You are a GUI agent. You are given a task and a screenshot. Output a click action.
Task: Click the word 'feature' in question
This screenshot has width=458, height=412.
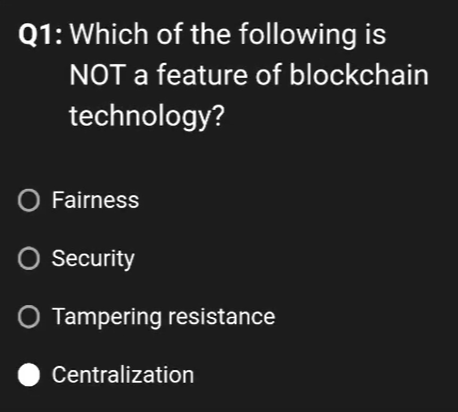(202, 75)
